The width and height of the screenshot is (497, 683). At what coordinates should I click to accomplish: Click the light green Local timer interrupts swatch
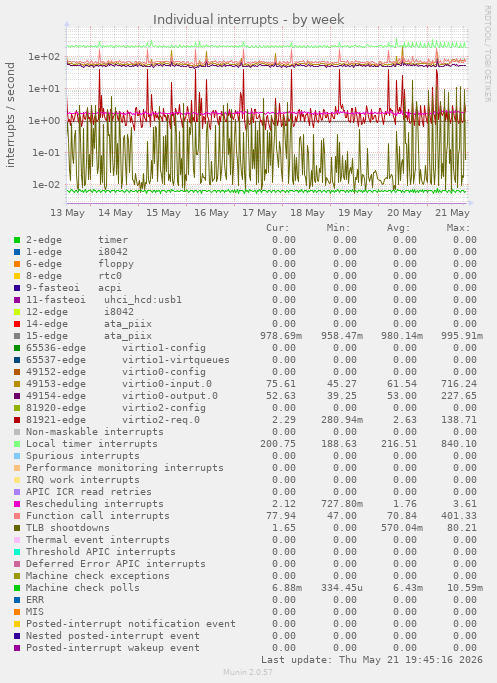tap(17, 444)
